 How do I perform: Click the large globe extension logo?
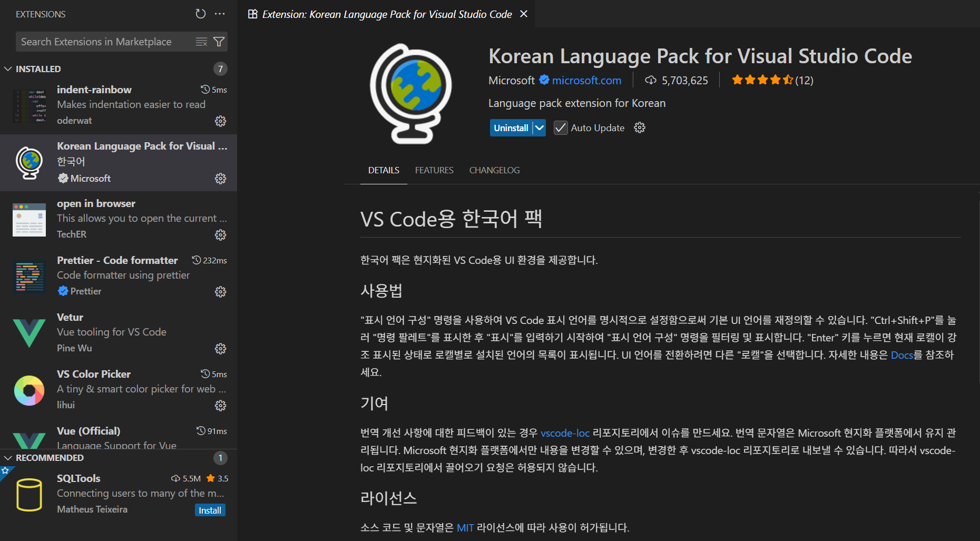tap(411, 94)
